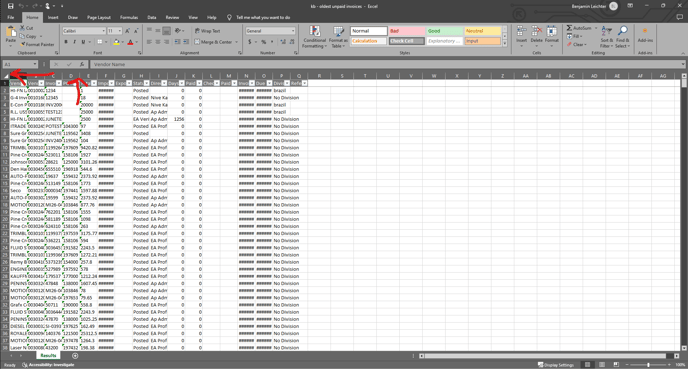
Task: Apply the Percent Style format
Action: pos(264,42)
